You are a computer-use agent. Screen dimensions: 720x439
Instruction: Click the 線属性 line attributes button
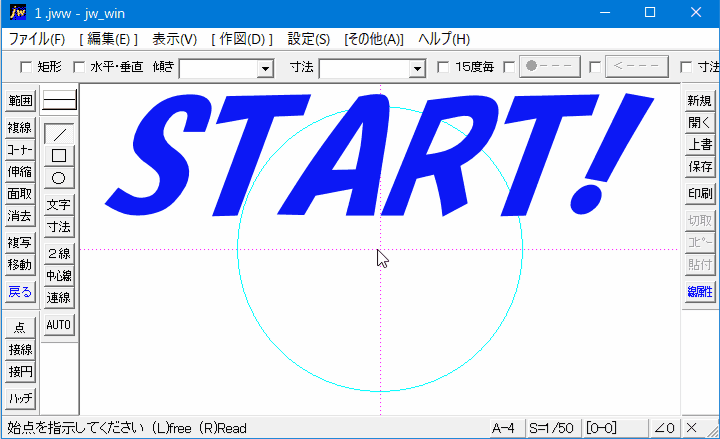[700, 292]
